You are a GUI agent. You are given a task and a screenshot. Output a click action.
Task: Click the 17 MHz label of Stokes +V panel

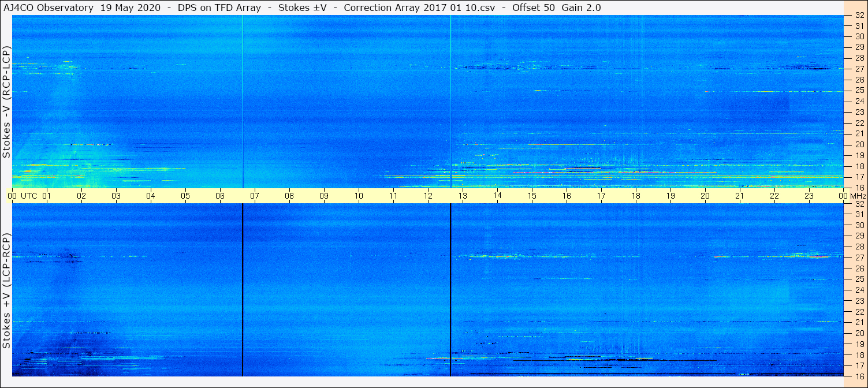tap(859, 365)
